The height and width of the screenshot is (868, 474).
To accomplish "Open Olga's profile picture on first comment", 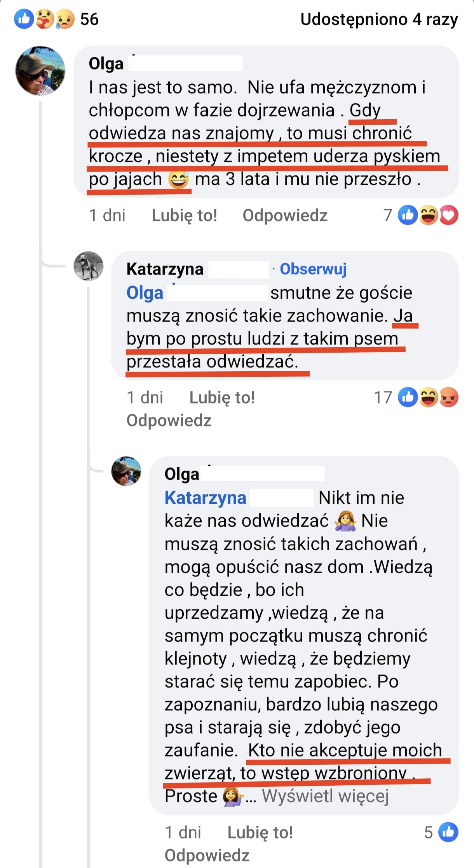I will click(x=40, y=71).
